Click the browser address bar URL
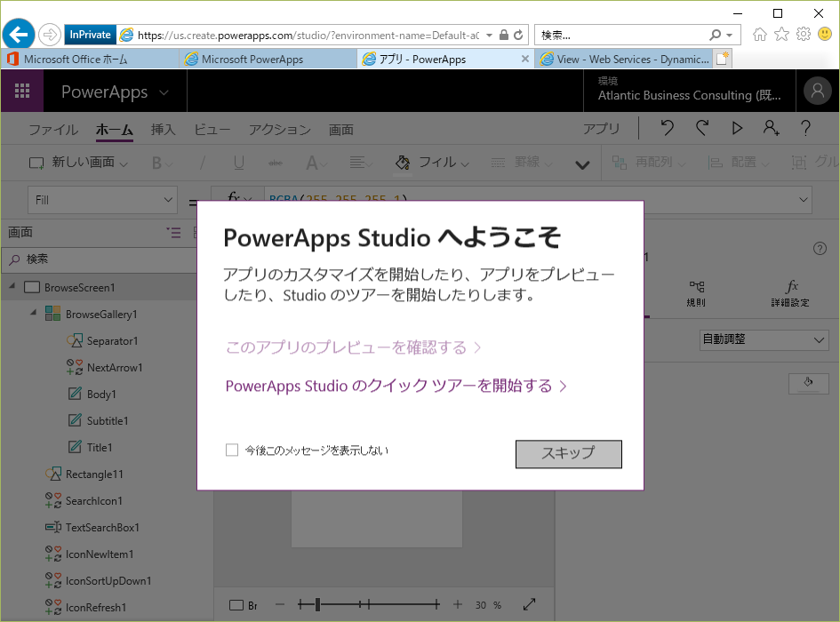Image resolution: width=840 pixels, height=622 pixels. (x=308, y=36)
